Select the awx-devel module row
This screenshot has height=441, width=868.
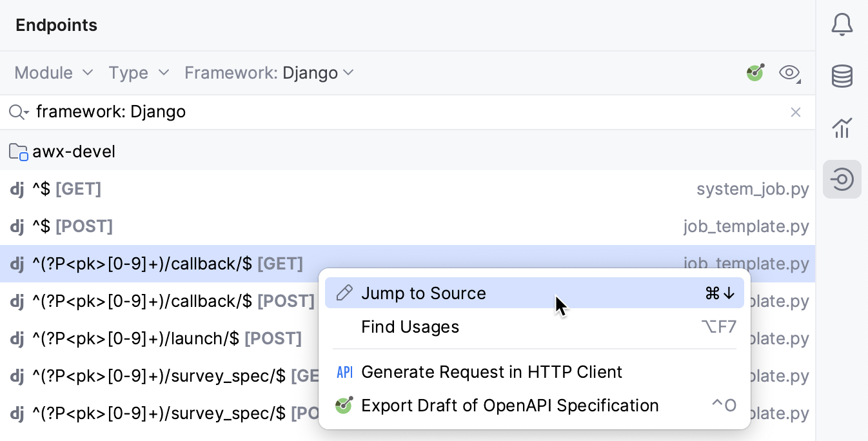(x=408, y=152)
